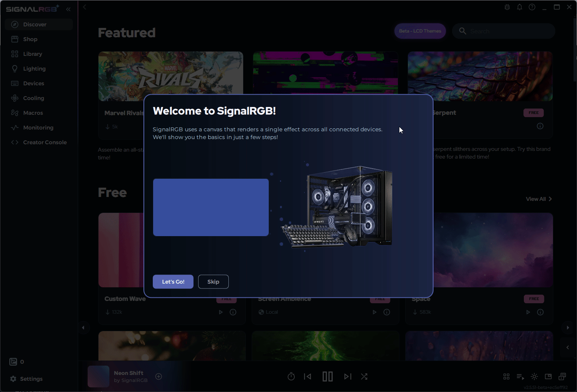577x392 pixels.
Task: Skip to the next effect
Action: [x=347, y=376]
